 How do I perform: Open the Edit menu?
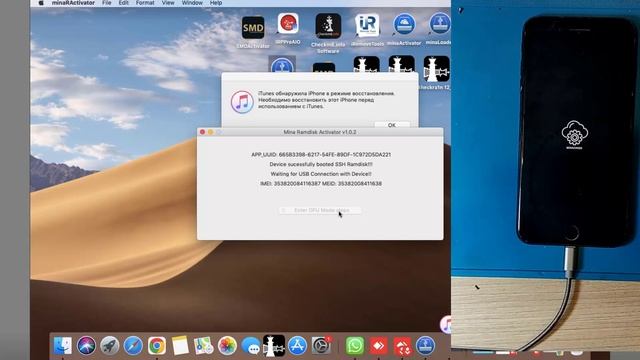pos(124,3)
